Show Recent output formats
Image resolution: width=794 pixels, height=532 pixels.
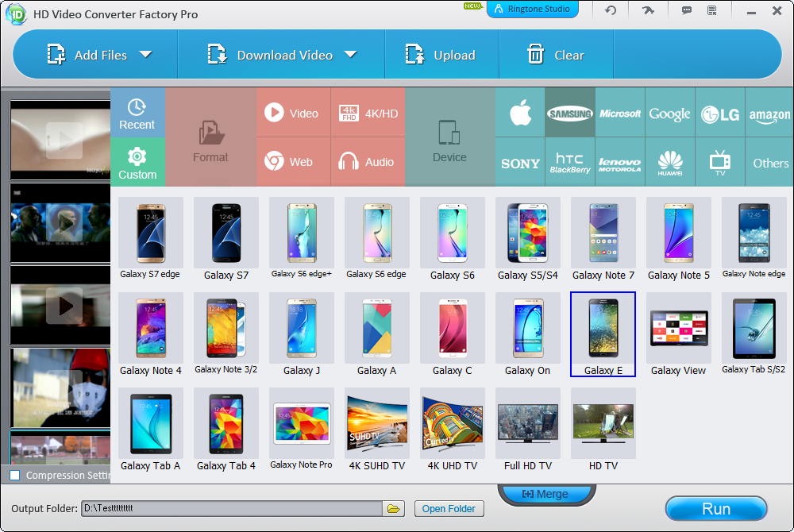[x=137, y=113]
